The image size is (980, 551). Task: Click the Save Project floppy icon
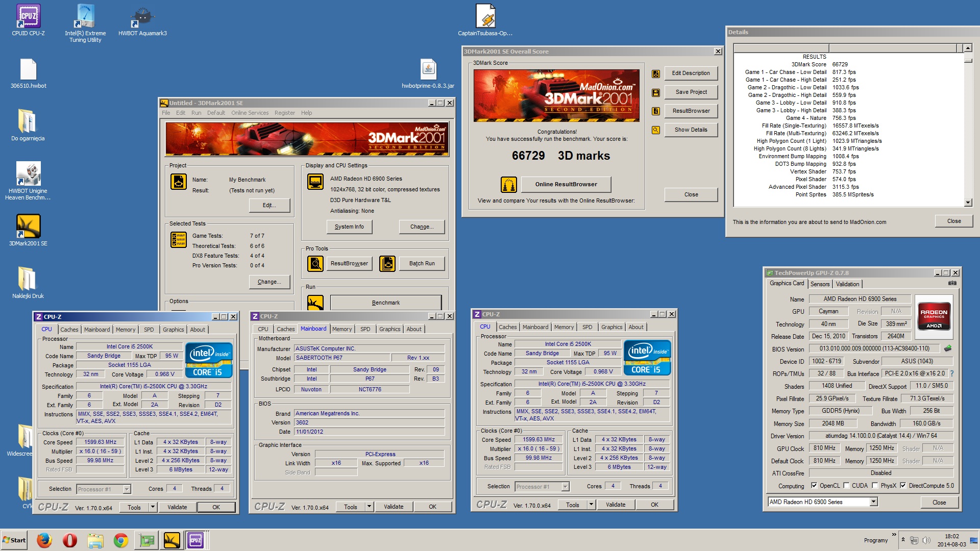pyautogui.click(x=656, y=93)
